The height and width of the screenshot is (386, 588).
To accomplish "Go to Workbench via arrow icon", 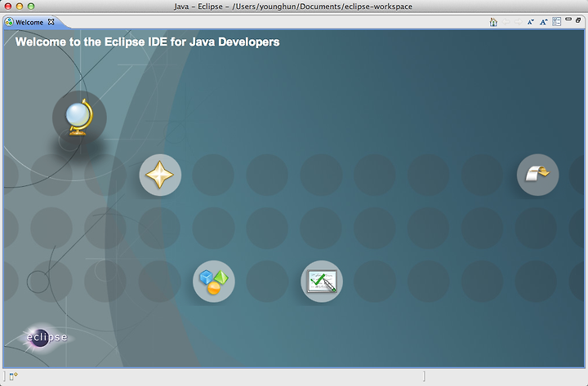I will [x=537, y=175].
